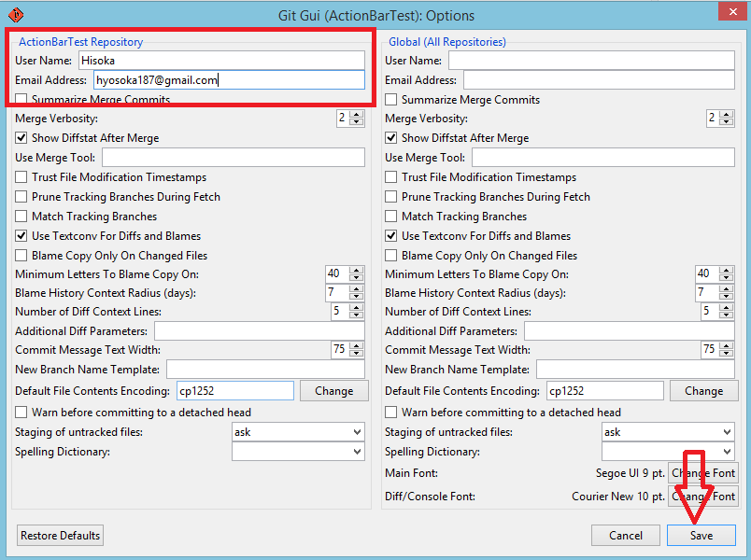Click Global Default File Contents Encoding field
The image size is (751, 560).
[605, 390]
